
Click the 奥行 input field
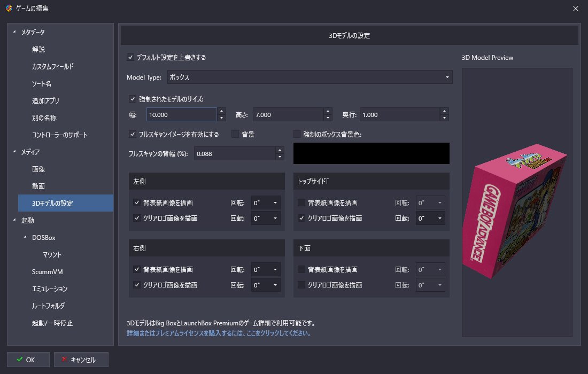[400, 115]
